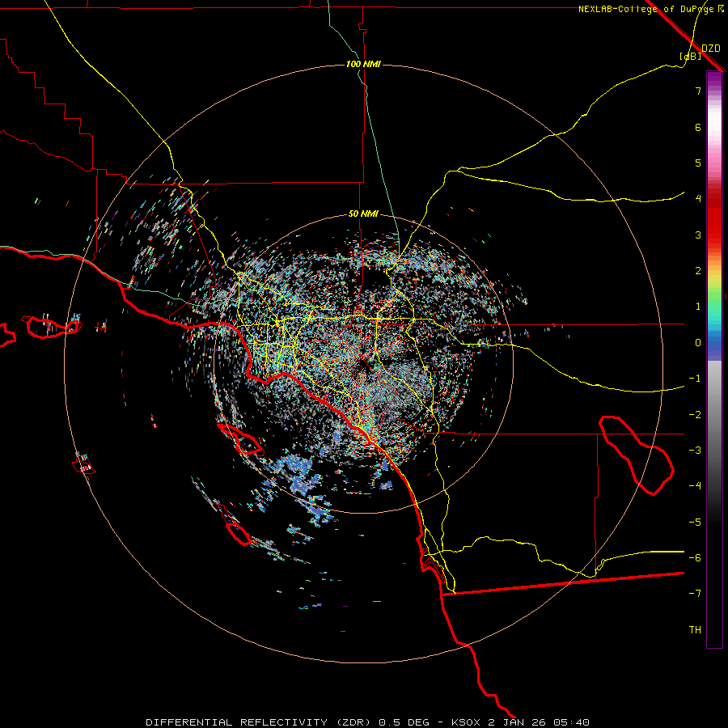Image resolution: width=728 pixels, height=728 pixels.
Task: Click the 1 value on color scale
Action: pos(698,307)
